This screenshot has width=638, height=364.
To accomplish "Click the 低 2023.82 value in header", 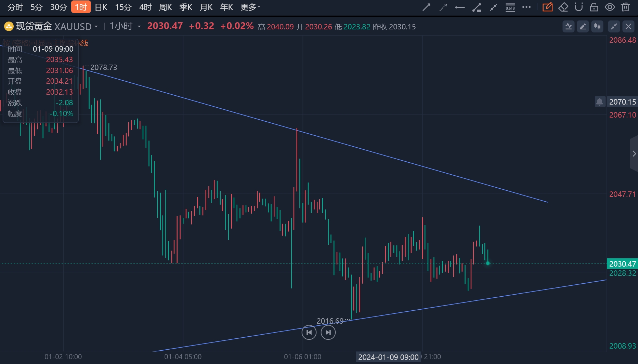I will (x=352, y=27).
